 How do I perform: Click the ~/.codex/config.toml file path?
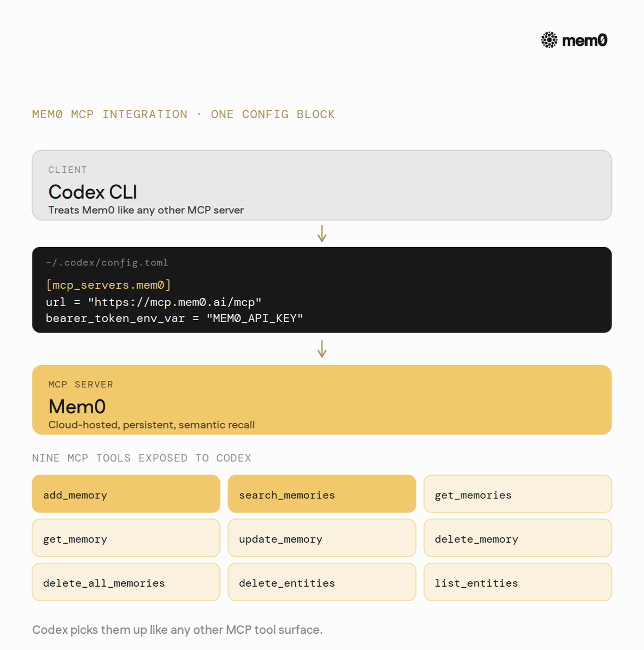tap(107, 263)
